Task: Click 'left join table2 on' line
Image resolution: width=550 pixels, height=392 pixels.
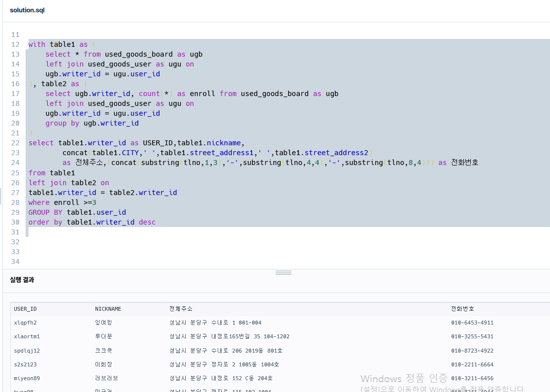Action: click(x=69, y=183)
